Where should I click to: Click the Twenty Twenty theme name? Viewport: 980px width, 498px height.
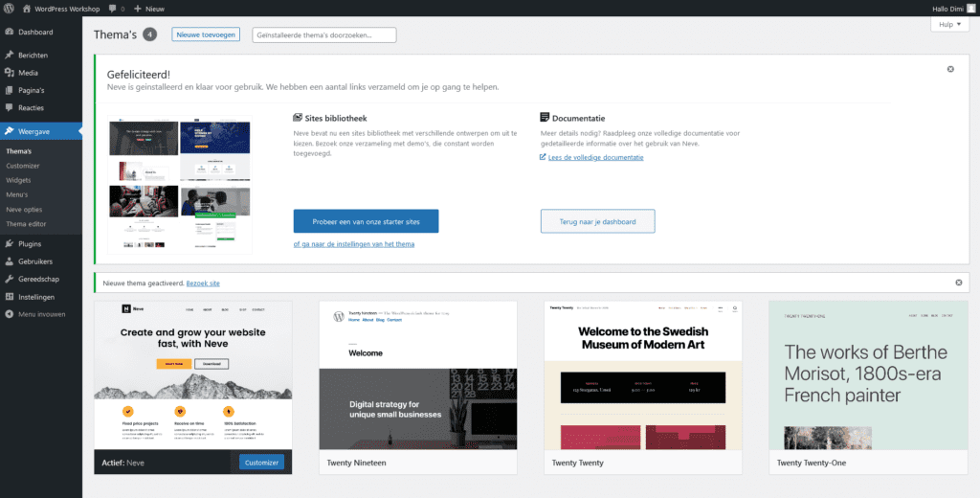577,463
